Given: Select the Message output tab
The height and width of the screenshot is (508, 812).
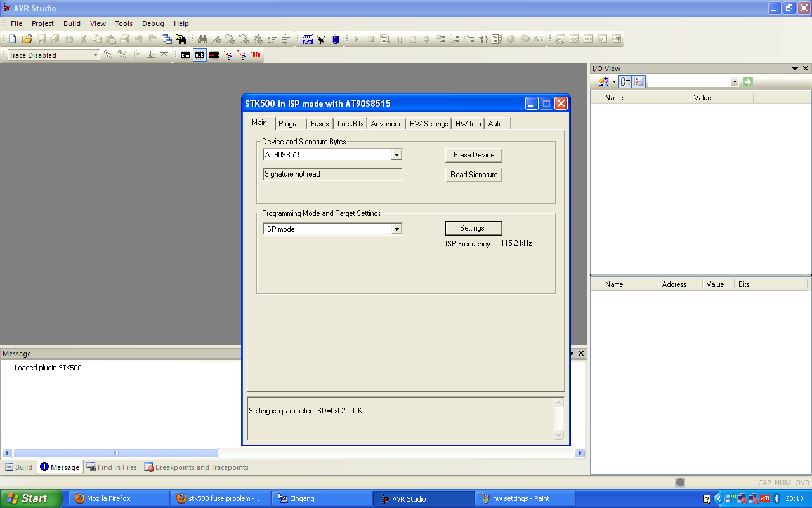Looking at the screenshot, I should click(x=60, y=467).
